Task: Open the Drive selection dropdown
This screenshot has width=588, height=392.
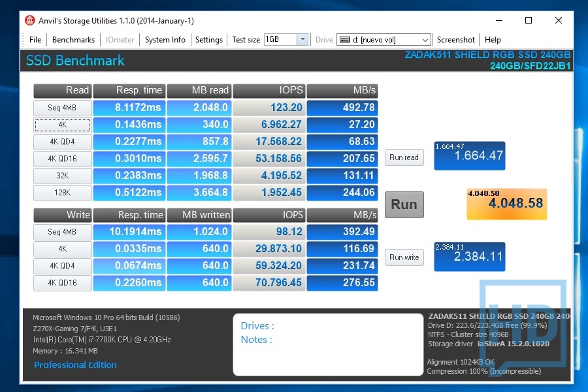Action: [384, 40]
